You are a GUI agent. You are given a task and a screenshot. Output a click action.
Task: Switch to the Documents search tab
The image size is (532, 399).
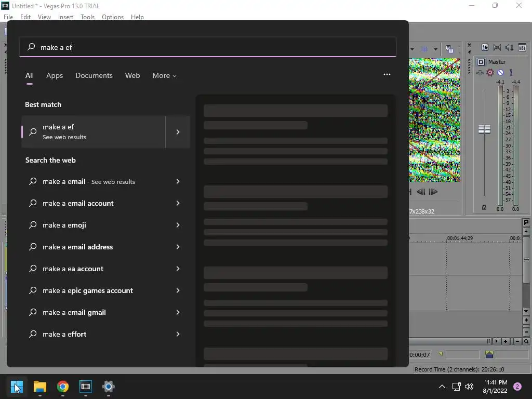(94, 76)
